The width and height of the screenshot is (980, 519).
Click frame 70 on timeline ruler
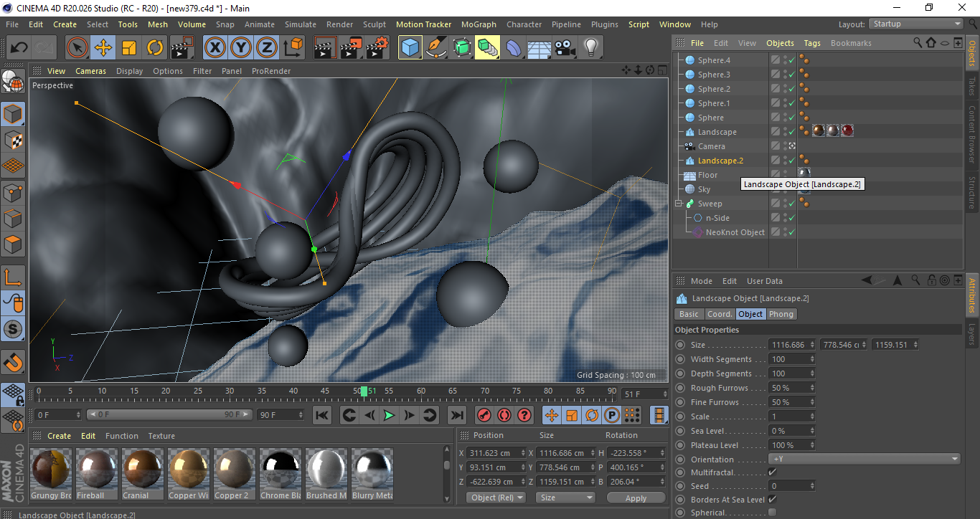485,391
